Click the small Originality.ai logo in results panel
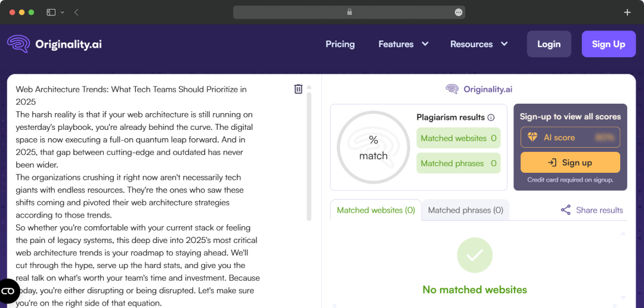644x308 pixels. pyautogui.click(x=479, y=89)
